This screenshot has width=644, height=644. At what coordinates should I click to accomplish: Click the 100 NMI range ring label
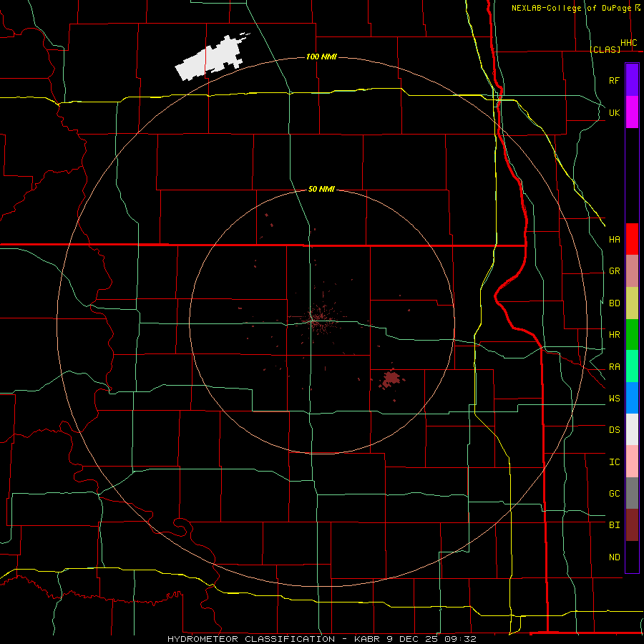[321, 57]
